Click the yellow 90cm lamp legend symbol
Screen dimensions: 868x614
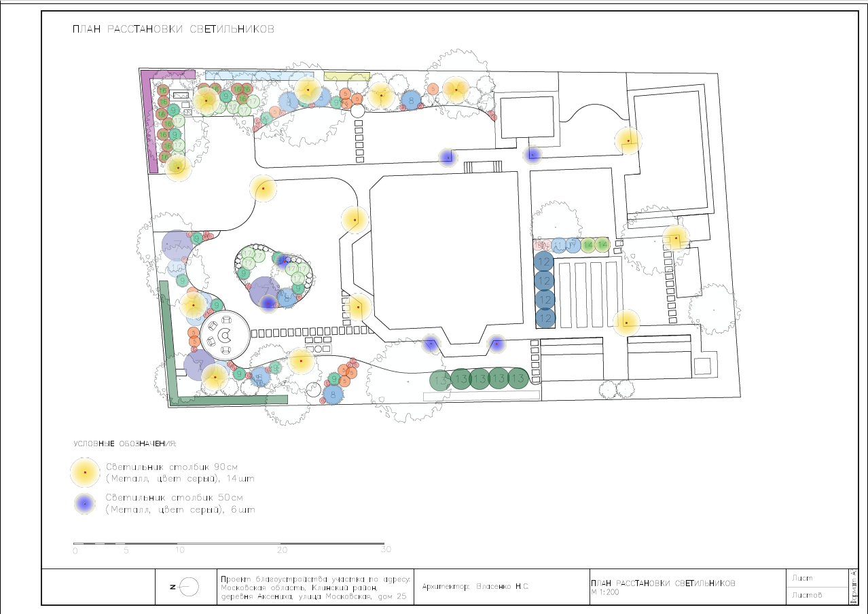click(85, 472)
